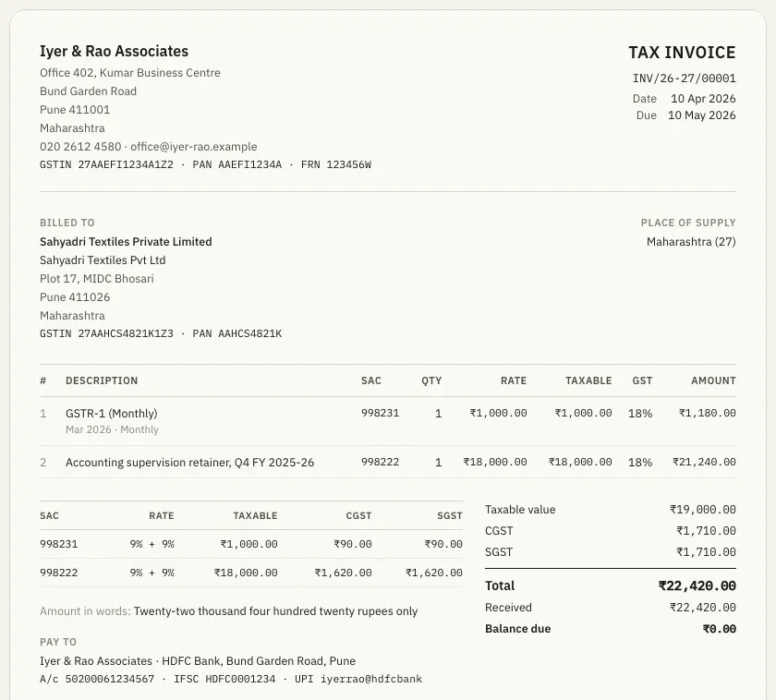Click account number 'A/c 50200061234567'
Viewport: 776px width, 700px height.
(x=97, y=679)
